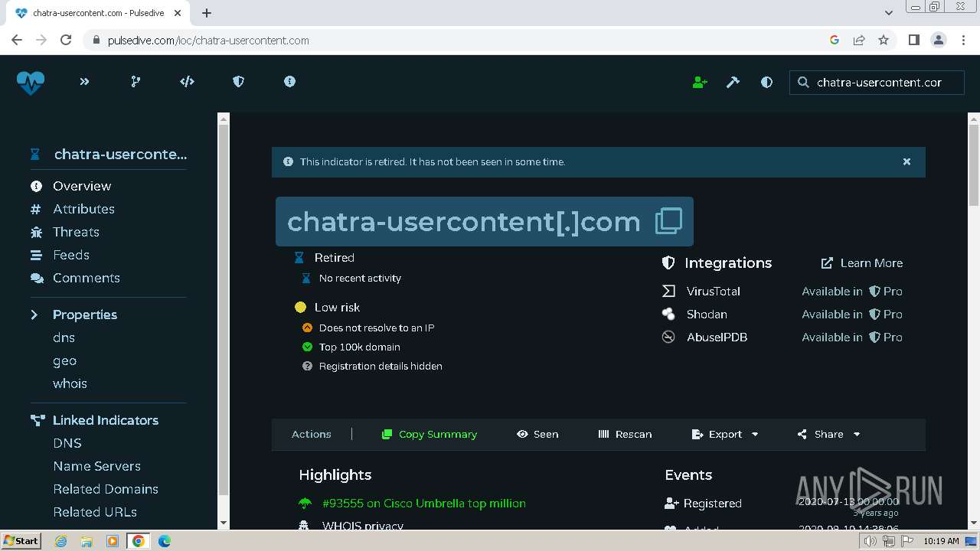Click the Top 100k domain risk factor
980x551 pixels.
coord(360,347)
